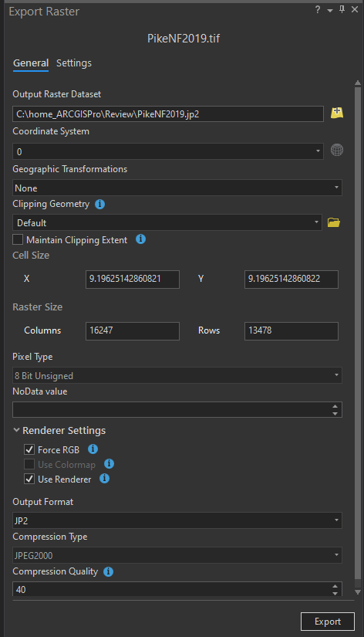Select the General tab
The image size is (364, 637).
[31, 63]
